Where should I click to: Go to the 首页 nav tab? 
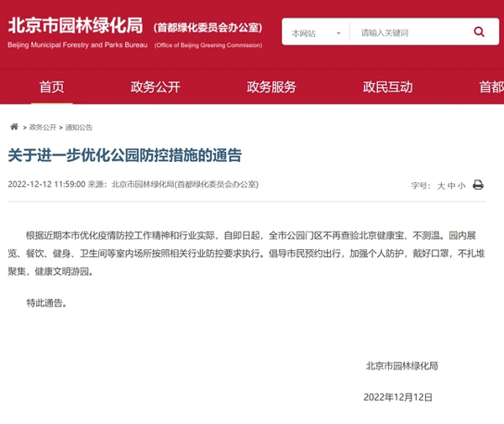click(x=52, y=87)
